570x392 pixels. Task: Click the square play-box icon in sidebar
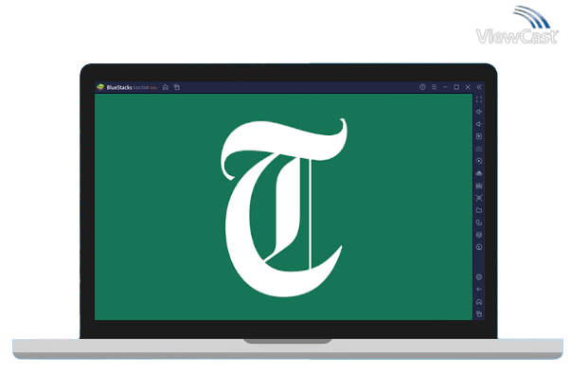tap(479, 136)
